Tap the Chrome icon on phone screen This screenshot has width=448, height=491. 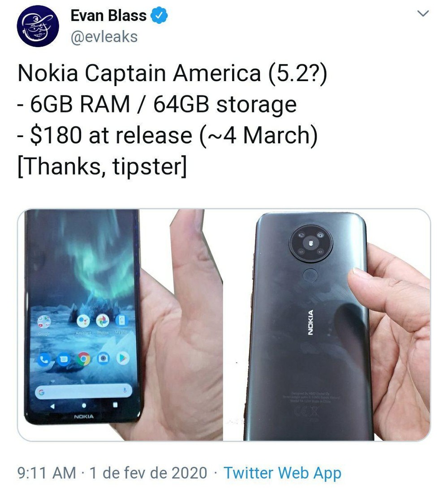[x=84, y=359]
